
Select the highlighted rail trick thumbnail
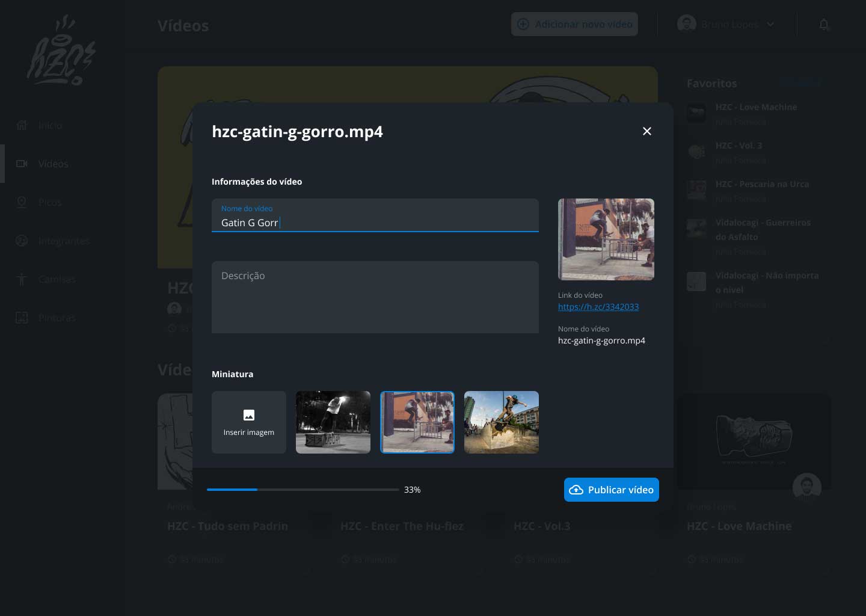pos(417,422)
